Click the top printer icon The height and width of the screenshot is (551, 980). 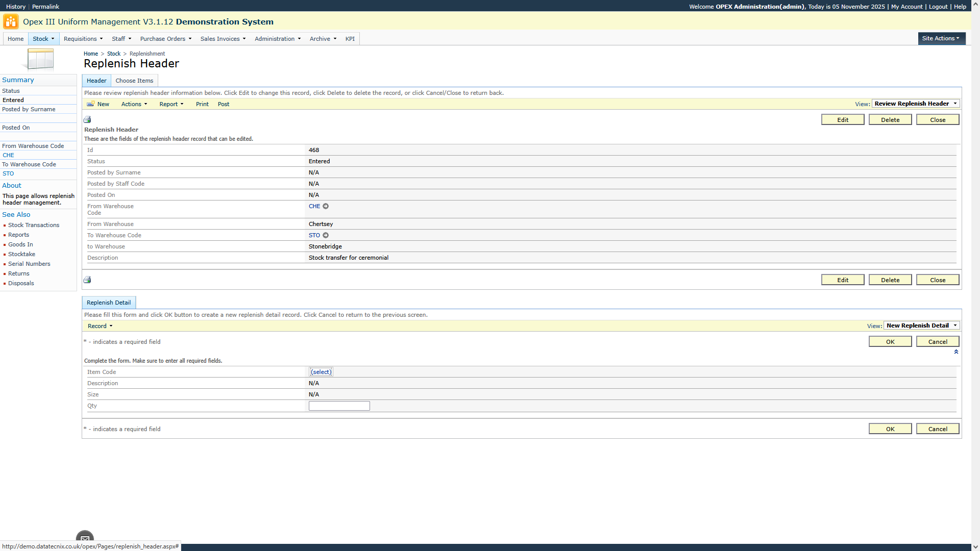tap(87, 119)
